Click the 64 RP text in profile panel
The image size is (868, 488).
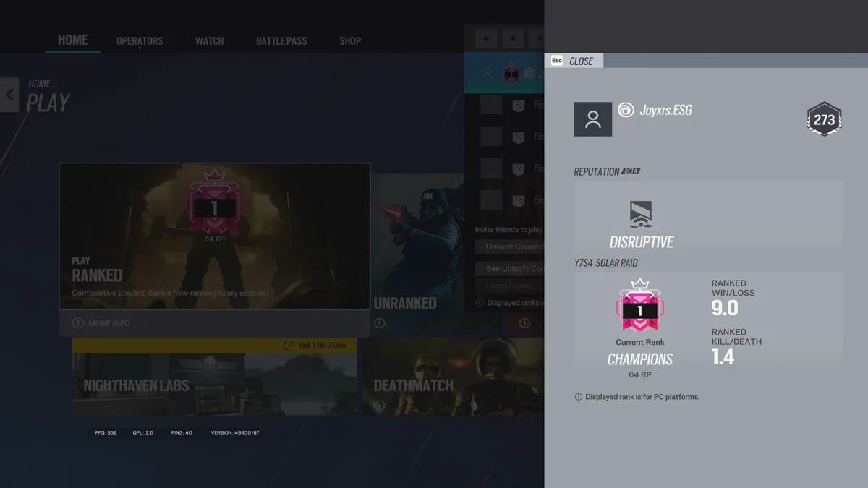pyautogui.click(x=639, y=374)
